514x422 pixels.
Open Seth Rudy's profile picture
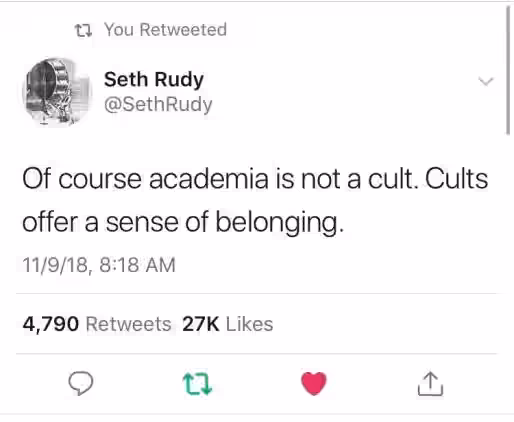(57, 92)
